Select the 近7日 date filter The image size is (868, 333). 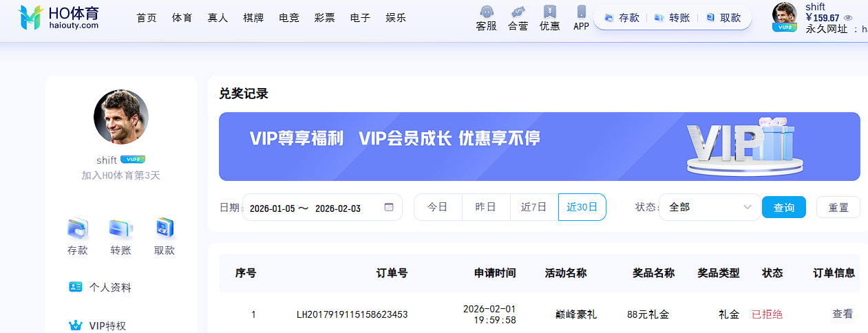click(x=533, y=207)
